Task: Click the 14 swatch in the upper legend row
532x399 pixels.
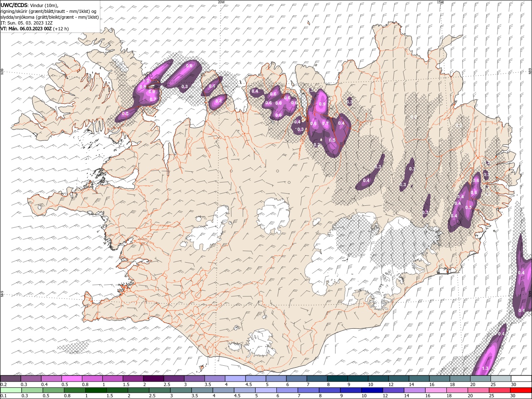Action: [419, 379]
